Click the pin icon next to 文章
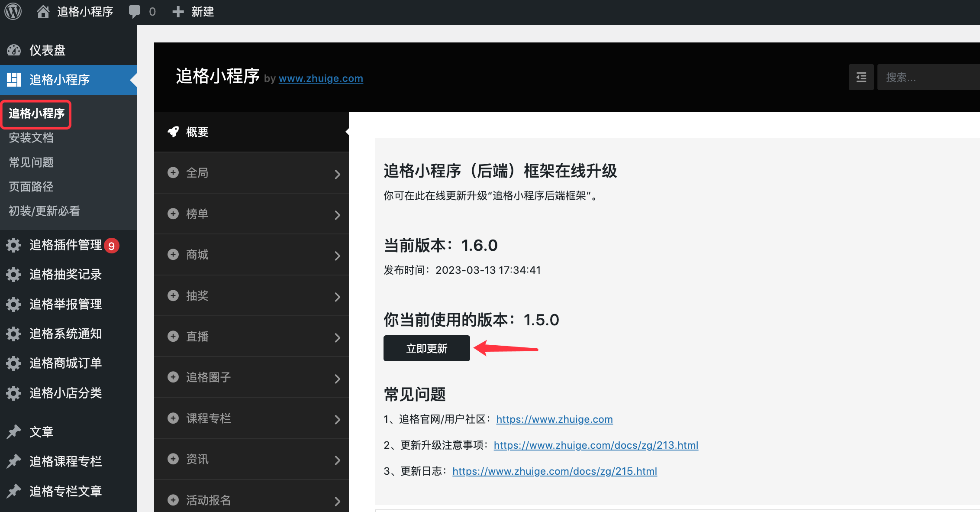Viewport: 980px width, 512px height. coord(14,431)
